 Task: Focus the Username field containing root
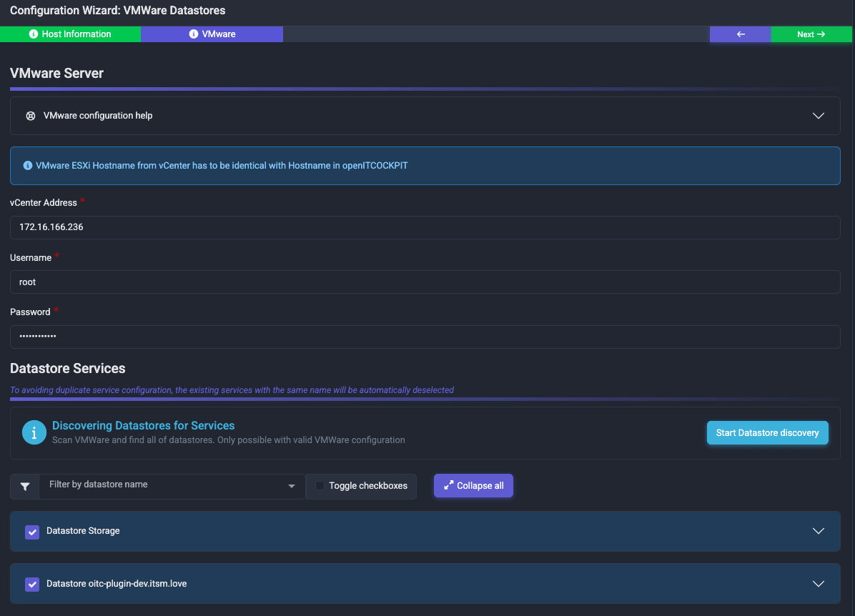click(x=425, y=282)
